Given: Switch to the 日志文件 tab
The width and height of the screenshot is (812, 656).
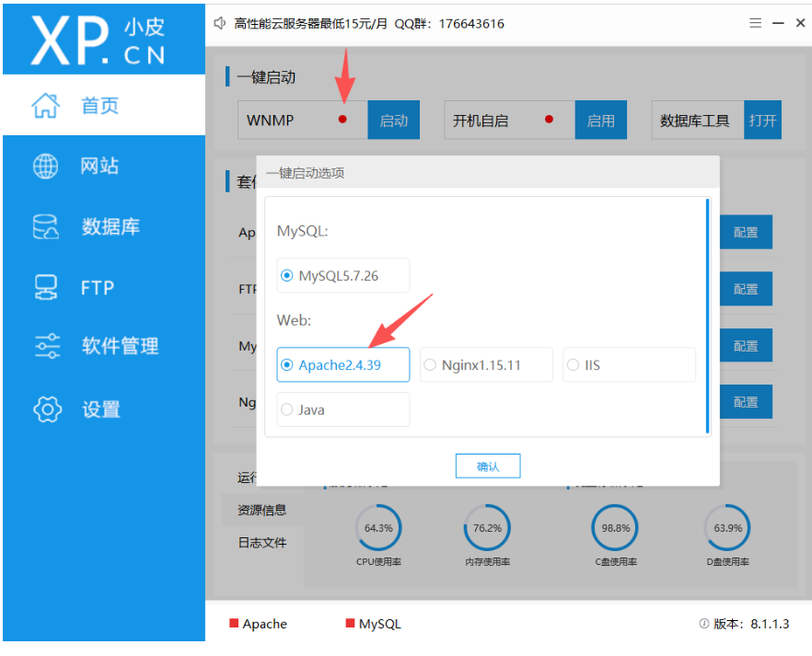Looking at the screenshot, I should 262,543.
